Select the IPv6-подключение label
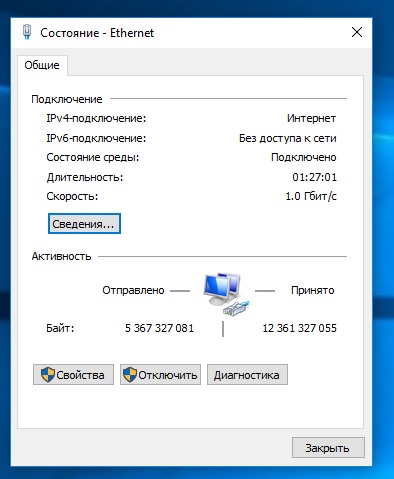Image resolution: width=394 pixels, height=479 pixels. coord(96,138)
